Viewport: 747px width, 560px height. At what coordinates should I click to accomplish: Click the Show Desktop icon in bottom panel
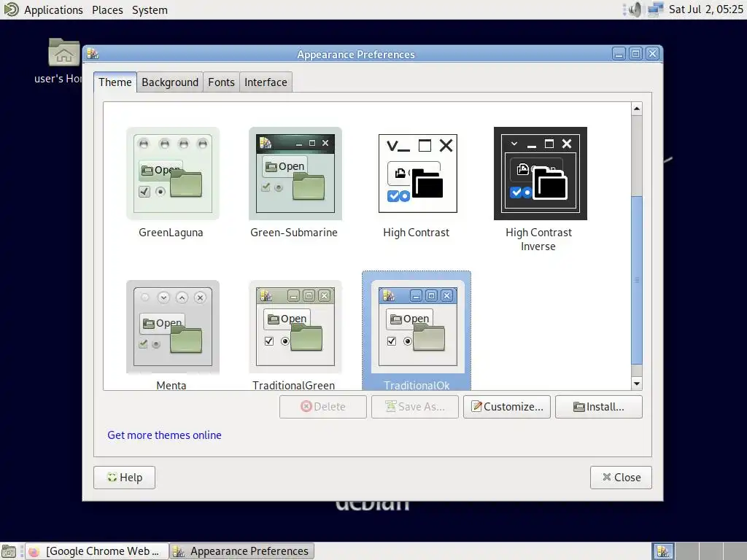(x=9, y=551)
